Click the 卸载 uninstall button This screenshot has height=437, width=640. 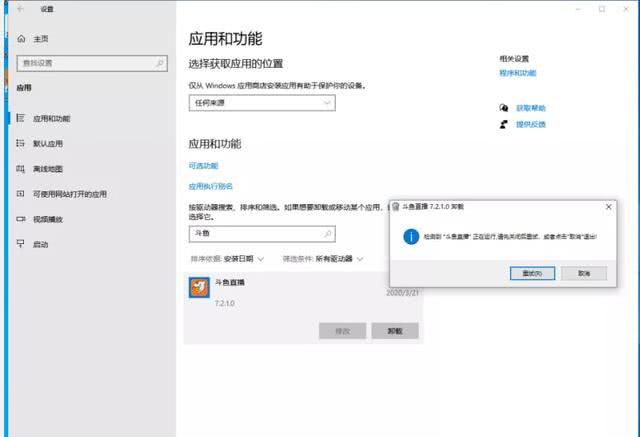point(395,331)
